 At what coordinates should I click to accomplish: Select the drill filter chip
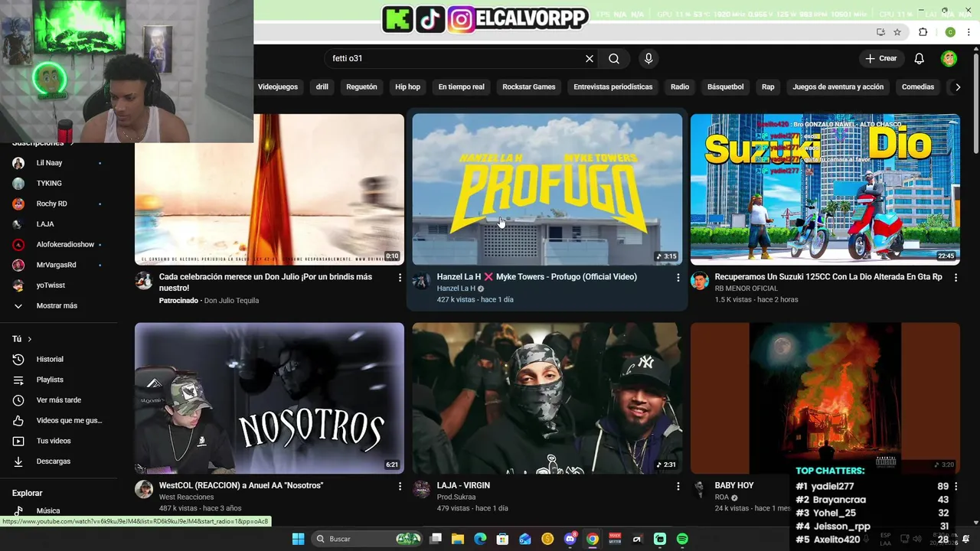(x=322, y=87)
